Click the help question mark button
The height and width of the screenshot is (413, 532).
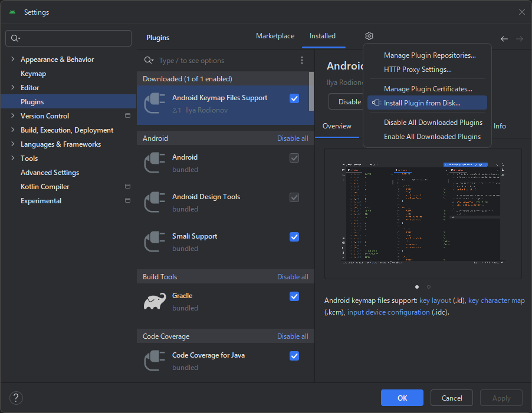click(16, 398)
